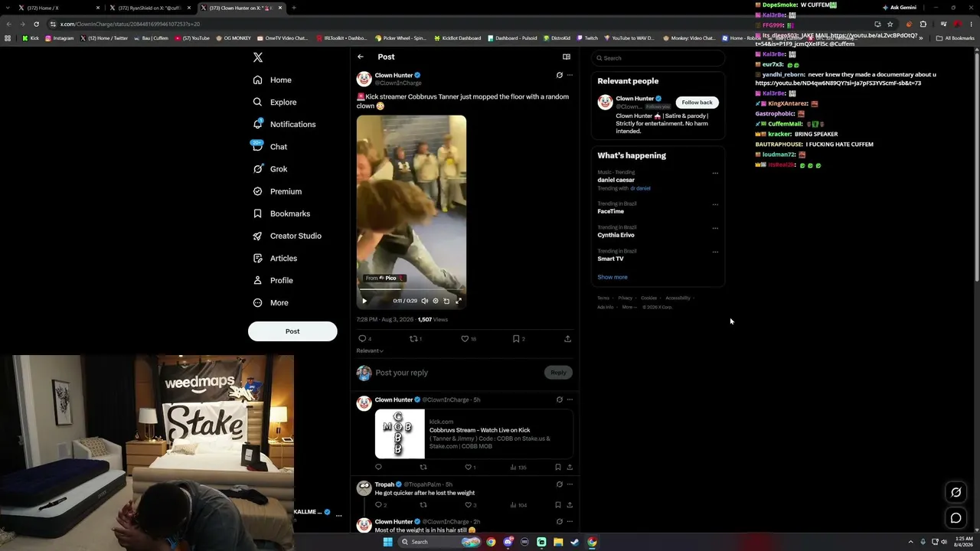The width and height of the screenshot is (980, 551).
Task: Open video settings gear in the player
Action: tap(436, 301)
